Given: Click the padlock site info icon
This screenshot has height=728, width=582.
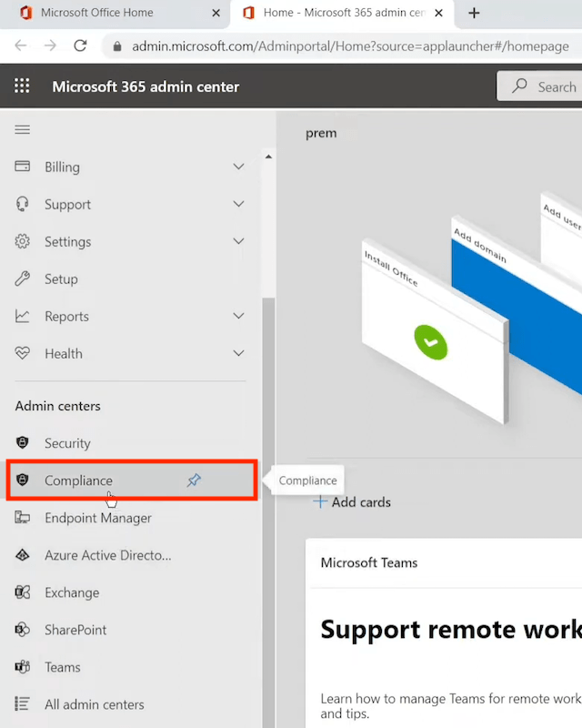Looking at the screenshot, I should pyautogui.click(x=117, y=46).
